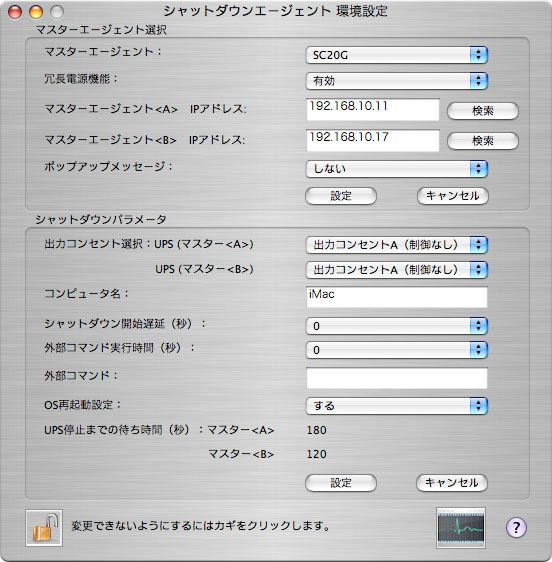Click 検索 button for Master Agent A
Screen dimensions: 552x562
[483, 111]
